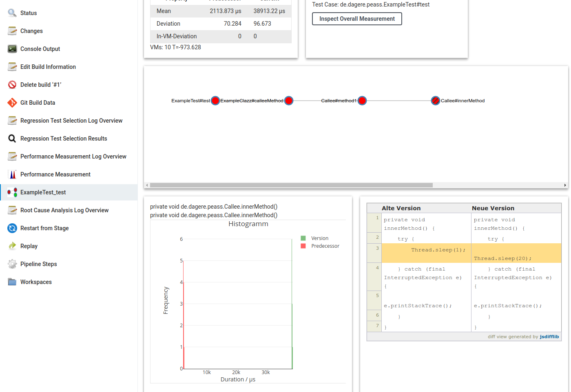Image resolution: width=571 pixels, height=392 pixels.
Task: Click the Neue Version column header
Action: coord(493,208)
